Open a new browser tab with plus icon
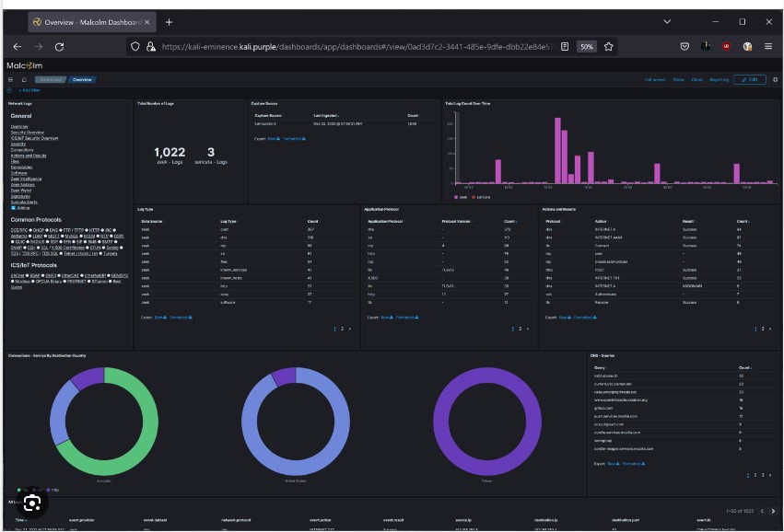Viewport: 784px width, 532px height. pos(169,21)
